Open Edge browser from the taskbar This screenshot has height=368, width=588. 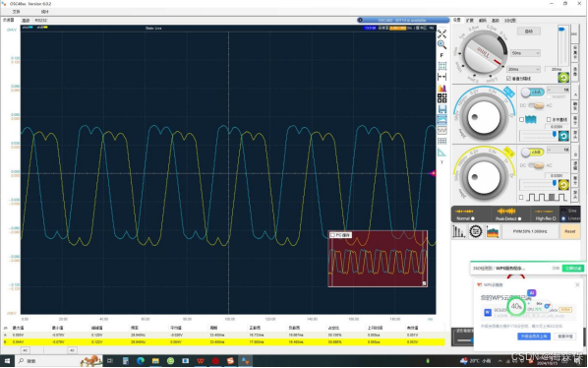[141, 361]
